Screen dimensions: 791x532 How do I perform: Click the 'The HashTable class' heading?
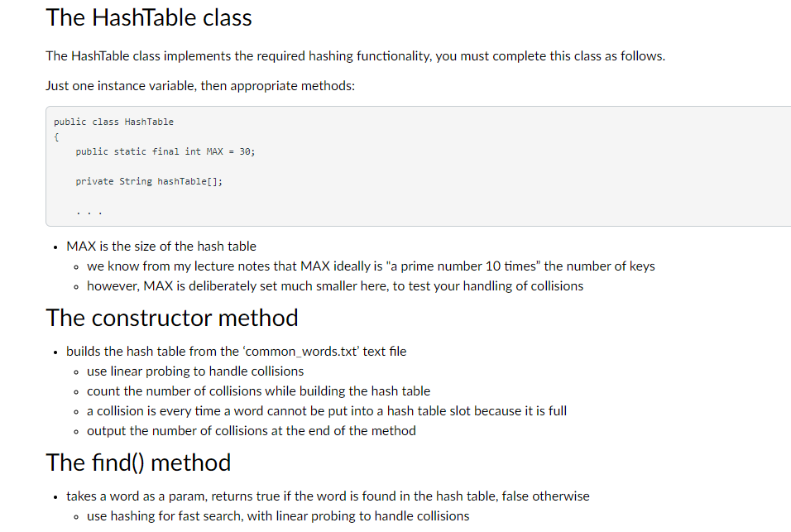(x=149, y=17)
